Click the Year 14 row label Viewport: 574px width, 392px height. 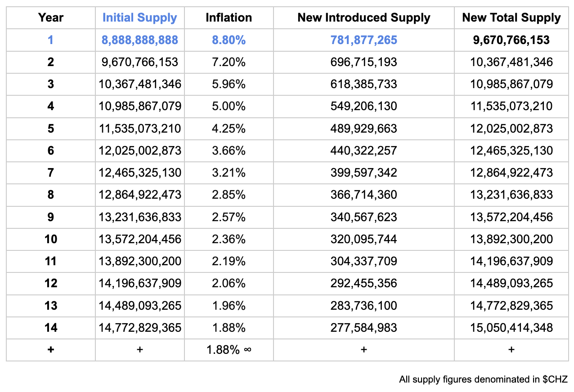click(x=50, y=328)
